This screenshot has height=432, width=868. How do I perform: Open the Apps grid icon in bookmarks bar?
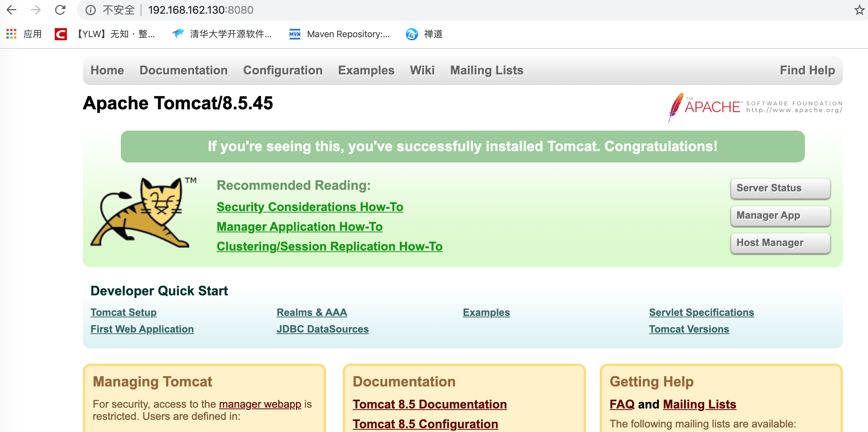[x=11, y=34]
